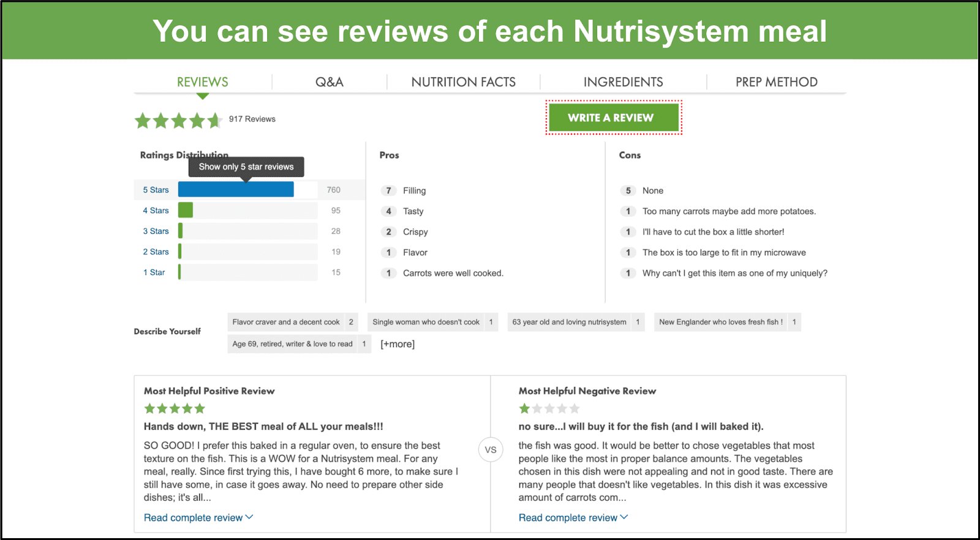Click the Write a Review button
The height and width of the screenshot is (540, 980).
pyautogui.click(x=614, y=118)
